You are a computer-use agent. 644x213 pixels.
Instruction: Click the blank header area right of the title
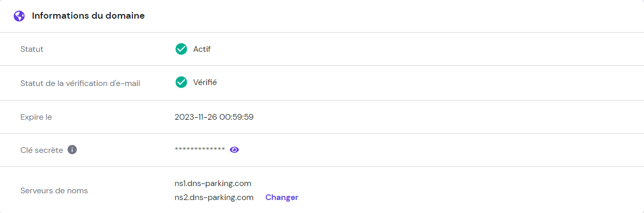tap(388, 16)
